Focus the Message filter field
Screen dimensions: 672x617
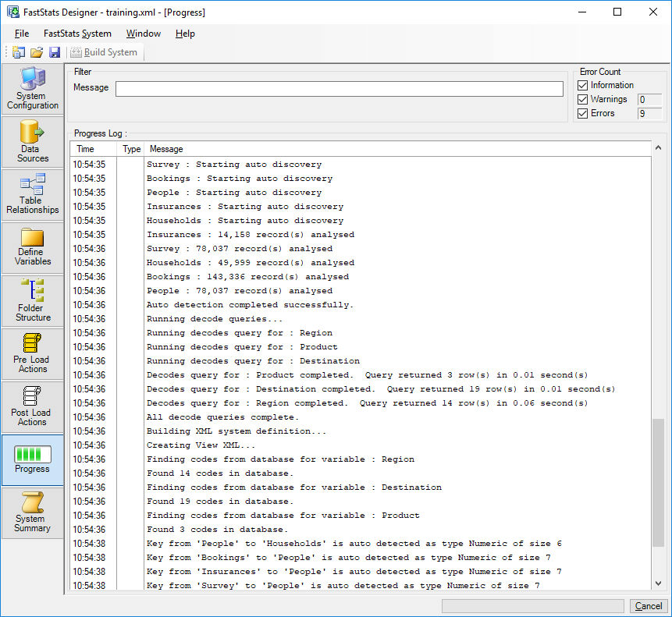click(x=339, y=89)
